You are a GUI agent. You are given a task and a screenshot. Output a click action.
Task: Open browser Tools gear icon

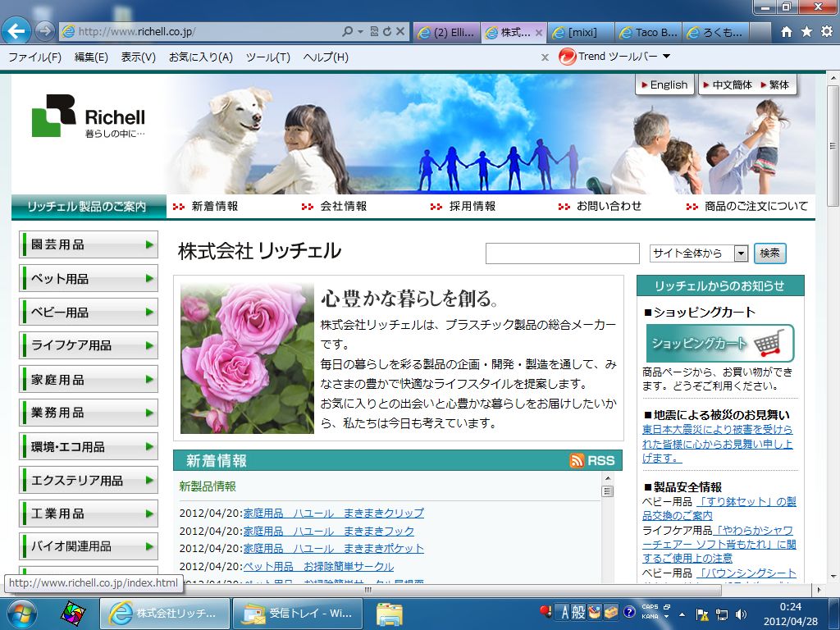click(x=827, y=32)
